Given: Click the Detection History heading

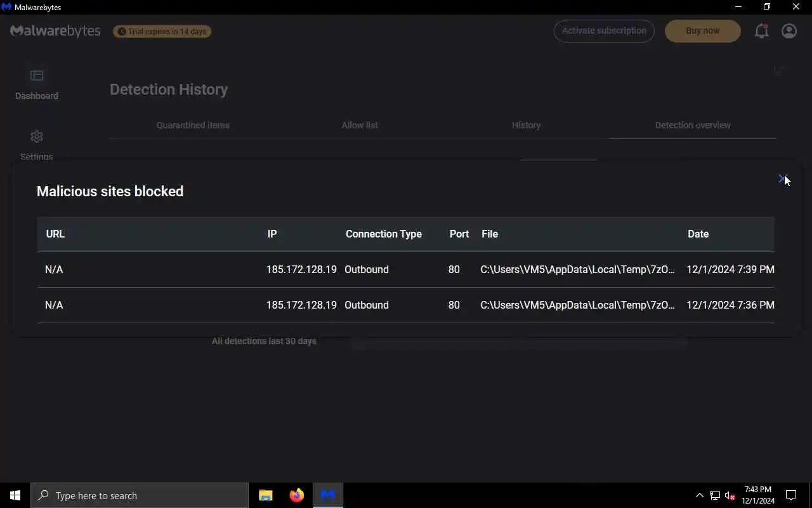Looking at the screenshot, I should (x=169, y=90).
